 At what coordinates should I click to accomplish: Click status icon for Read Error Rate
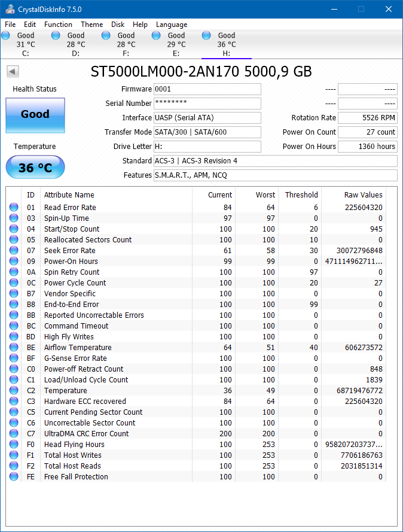coord(14,207)
